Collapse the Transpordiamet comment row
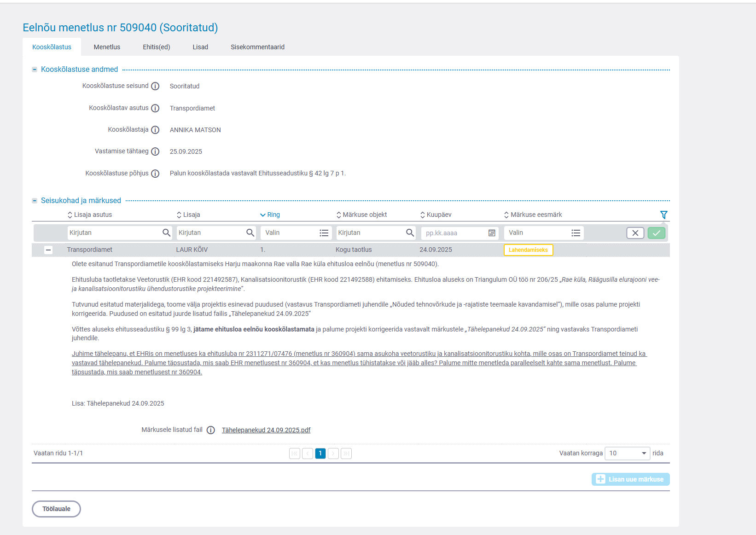Image resolution: width=756 pixels, height=535 pixels. coord(48,250)
